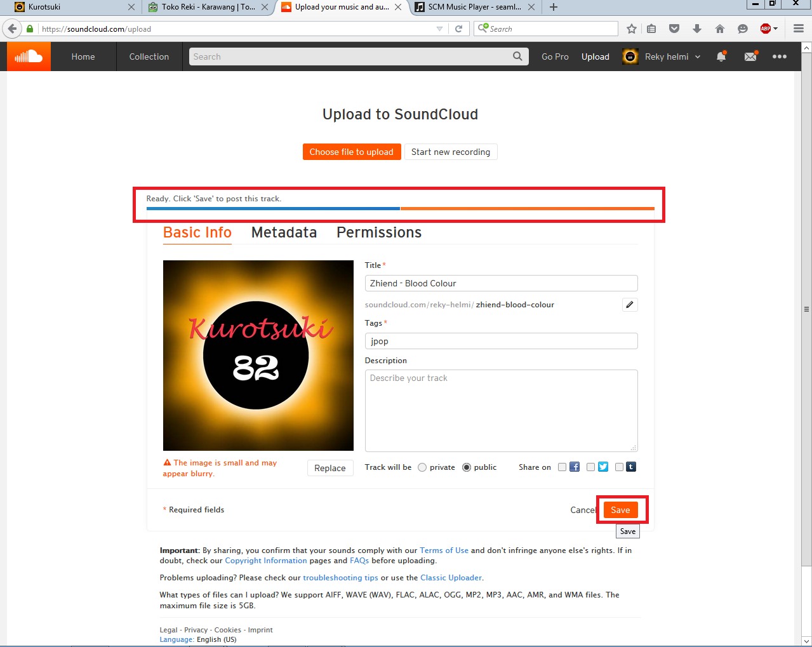
Task: Click the Facebook share icon
Action: coord(575,467)
